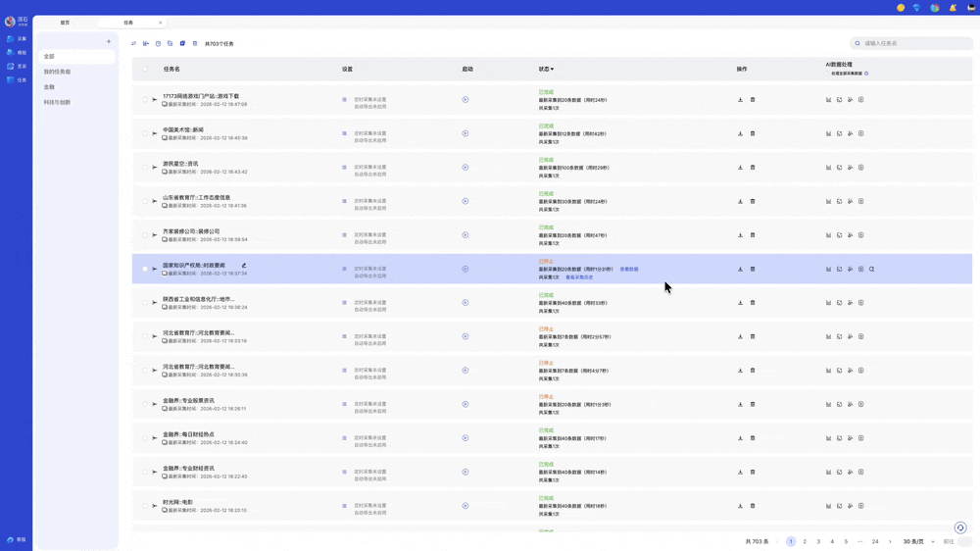Image resolution: width=980 pixels, height=551 pixels.
Task: Open chart analysis icon for 山东省教育厅 task
Action: pos(828,201)
